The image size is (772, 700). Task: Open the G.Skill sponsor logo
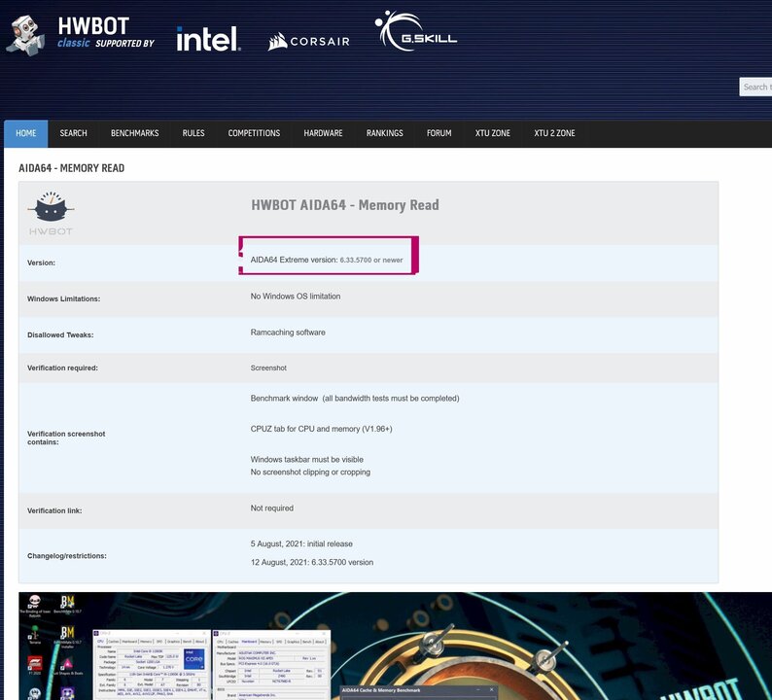pyautogui.click(x=416, y=34)
